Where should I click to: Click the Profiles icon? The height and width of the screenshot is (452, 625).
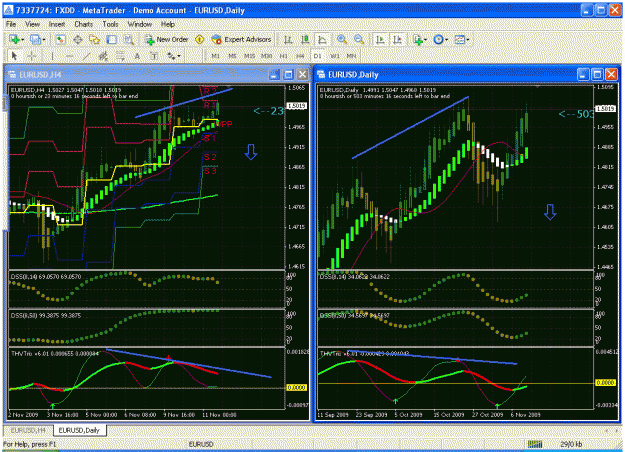[x=35, y=39]
